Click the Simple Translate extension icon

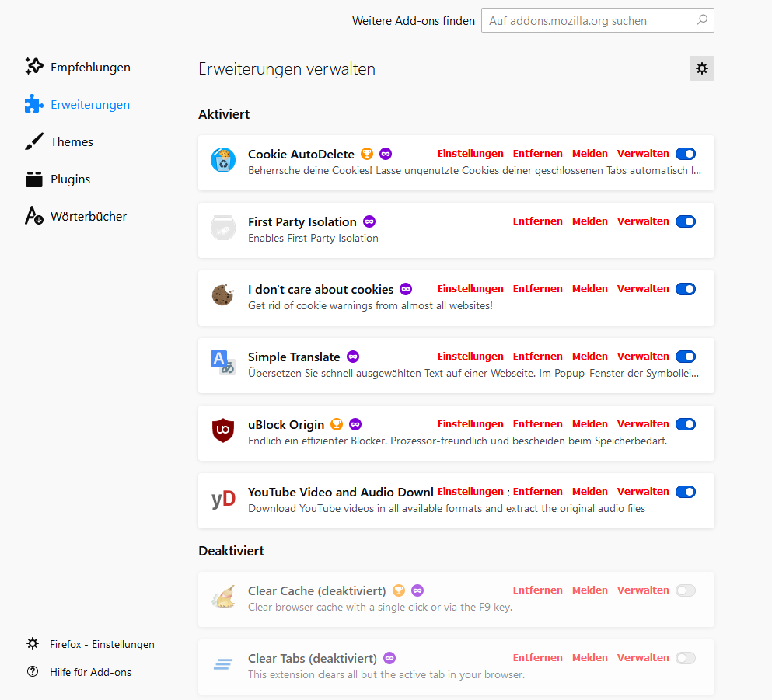point(223,363)
